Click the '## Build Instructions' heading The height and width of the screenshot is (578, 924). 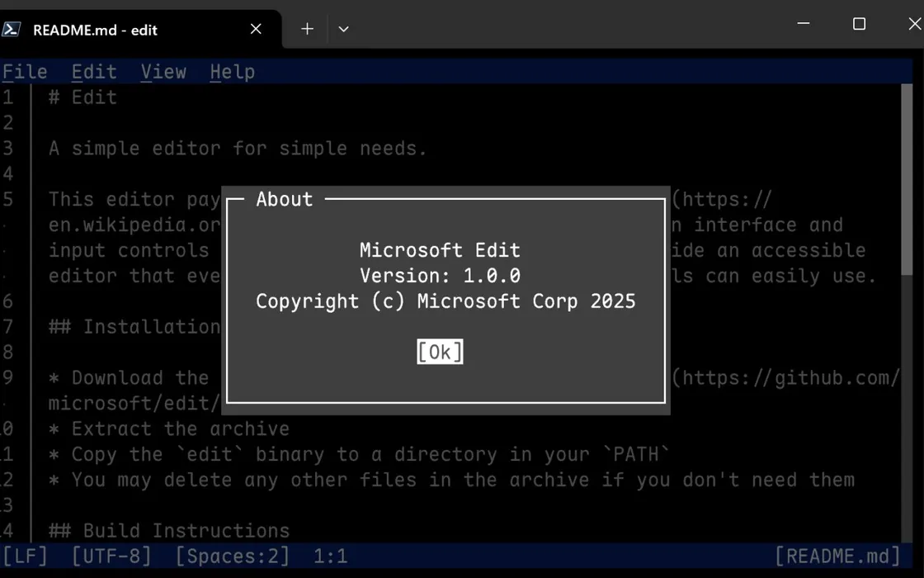point(168,531)
